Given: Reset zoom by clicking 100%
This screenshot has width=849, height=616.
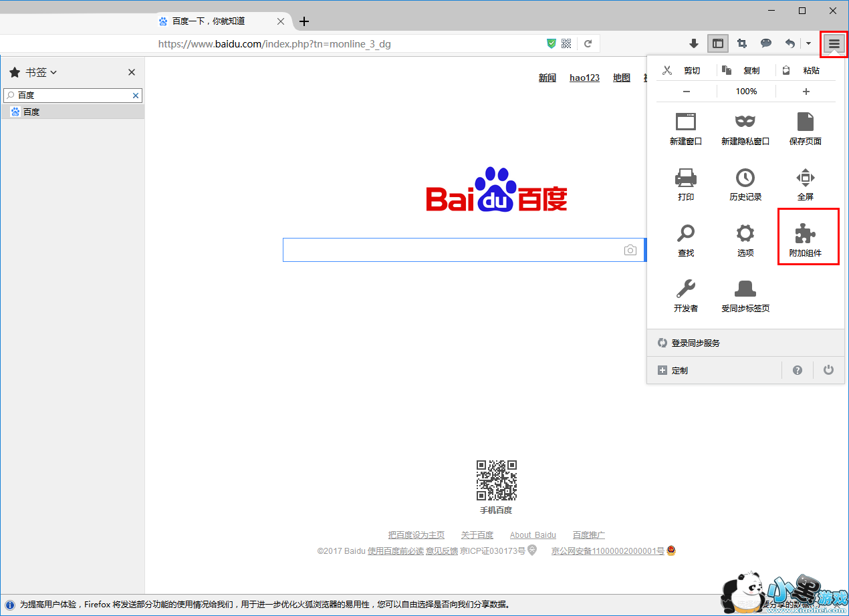Looking at the screenshot, I should 746,92.
